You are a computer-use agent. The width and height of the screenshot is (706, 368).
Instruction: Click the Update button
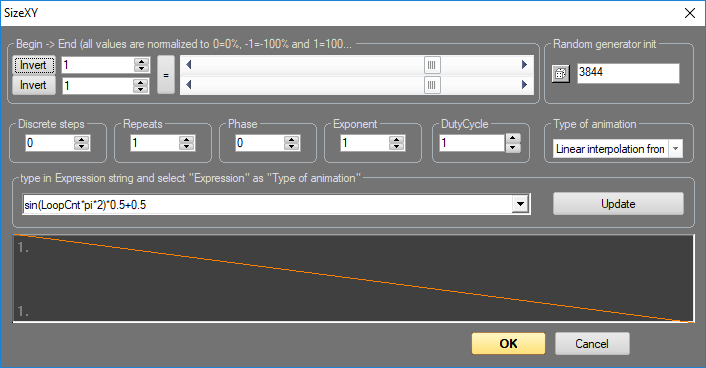pyautogui.click(x=618, y=204)
